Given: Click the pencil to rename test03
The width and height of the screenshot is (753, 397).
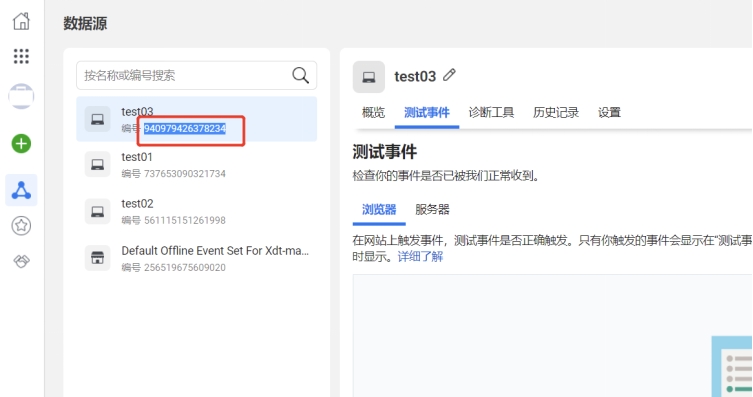Looking at the screenshot, I should 449,75.
